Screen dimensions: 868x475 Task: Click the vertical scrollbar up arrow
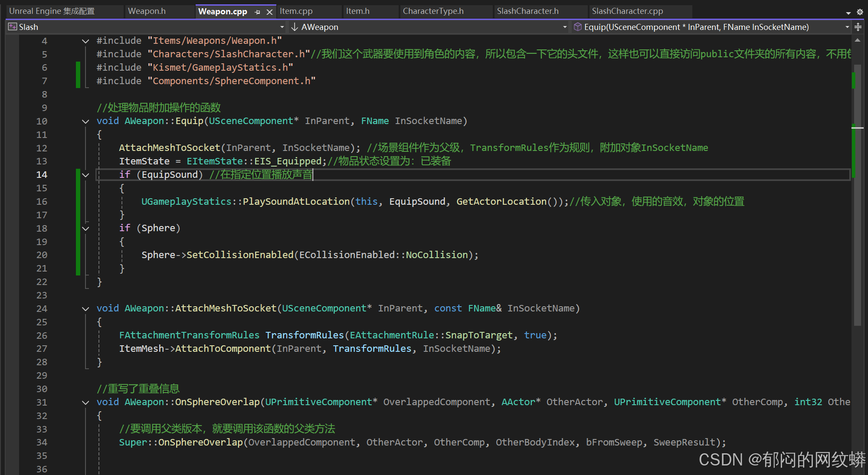click(x=857, y=40)
